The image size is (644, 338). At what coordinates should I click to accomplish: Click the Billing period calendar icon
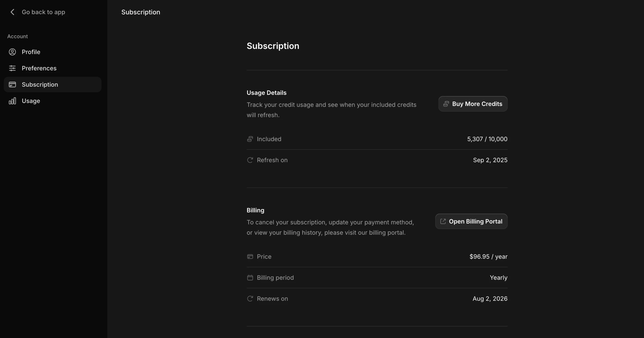[250, 278]
